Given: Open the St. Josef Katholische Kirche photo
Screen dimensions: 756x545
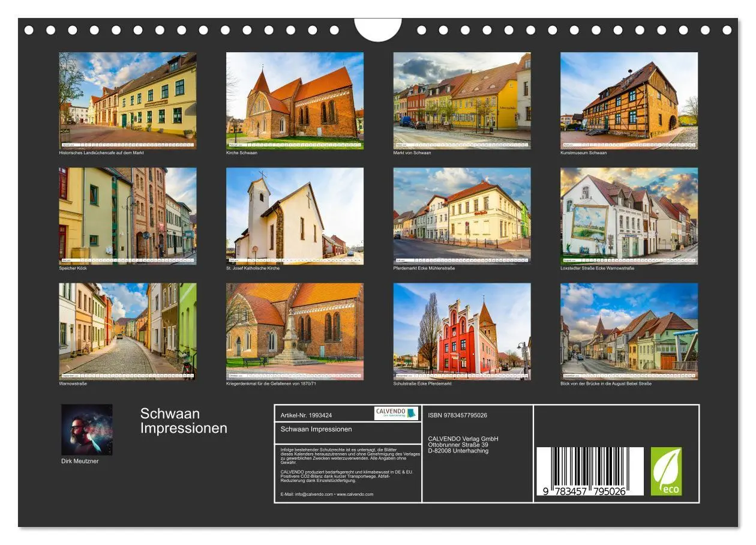Looking at the screenshot, I should [295, 216].
